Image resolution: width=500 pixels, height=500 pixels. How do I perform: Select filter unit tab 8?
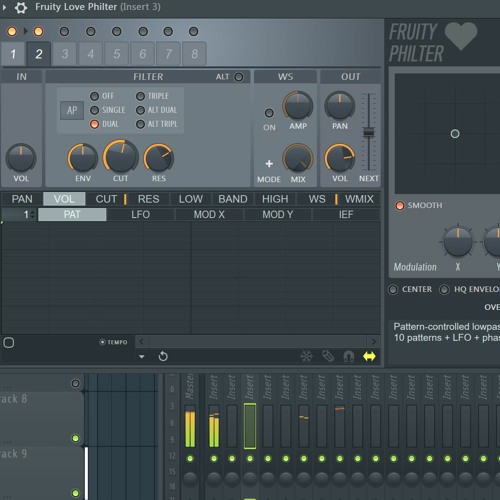(x=194, y=54)
